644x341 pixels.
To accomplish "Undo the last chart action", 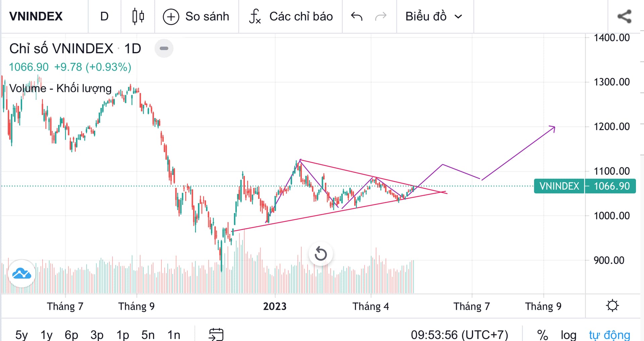I will pos(356,16).
